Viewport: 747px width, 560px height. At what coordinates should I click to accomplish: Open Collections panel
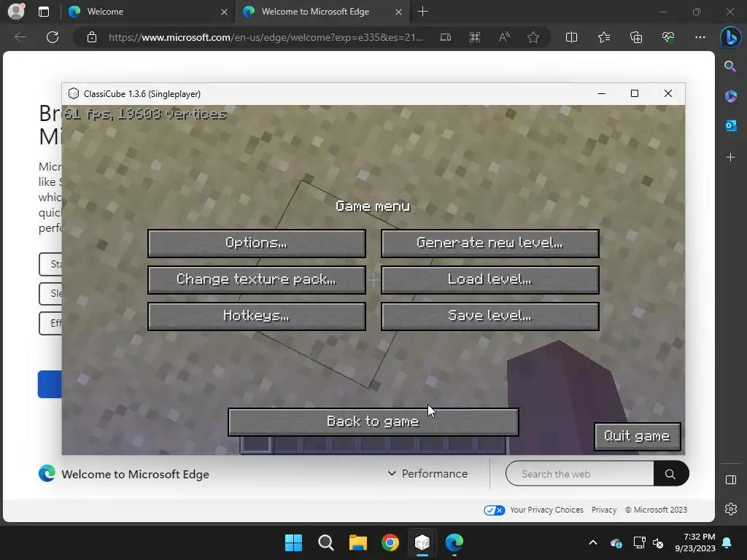[636, 37]
